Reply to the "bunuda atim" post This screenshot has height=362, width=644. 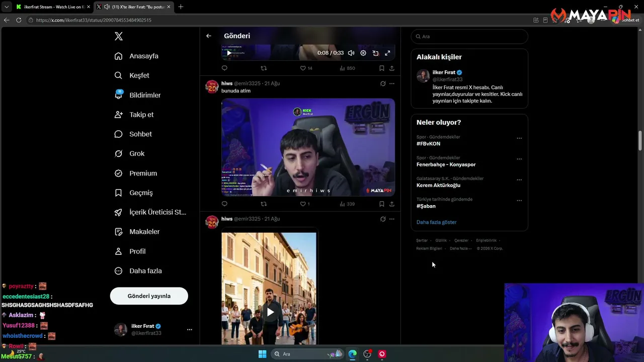224,204
